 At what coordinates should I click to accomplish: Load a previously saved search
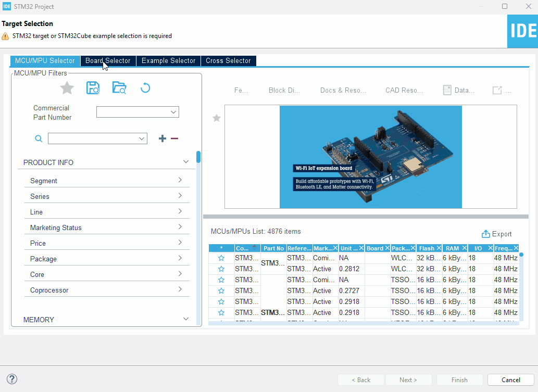coord(119,87)
